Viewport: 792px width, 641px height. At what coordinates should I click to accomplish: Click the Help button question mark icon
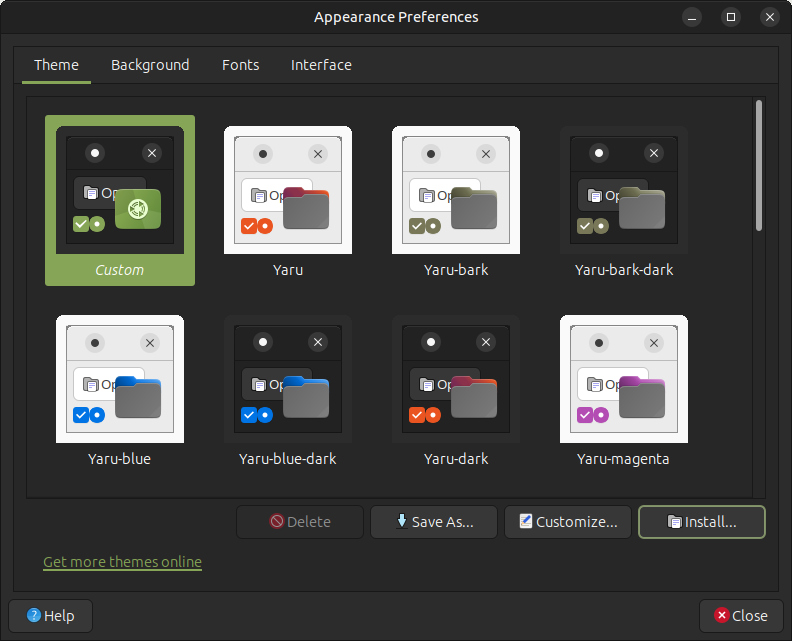(x=34, y=616)
